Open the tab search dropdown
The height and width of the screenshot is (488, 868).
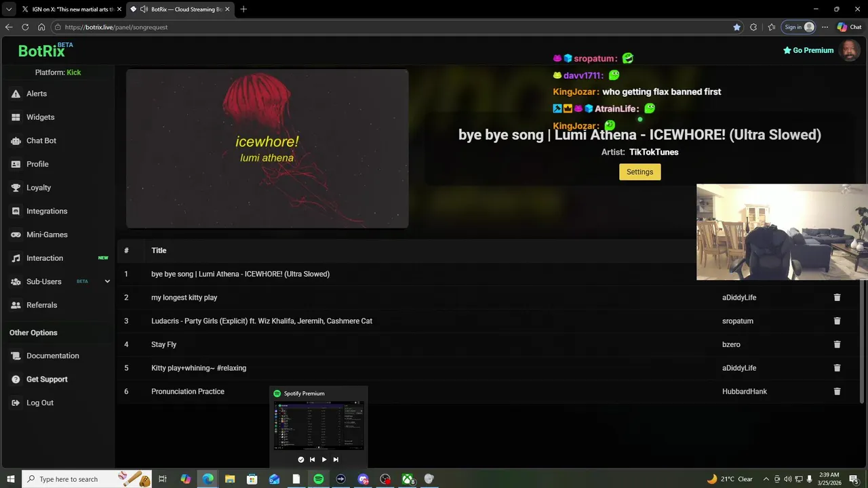tap(8, 9)
